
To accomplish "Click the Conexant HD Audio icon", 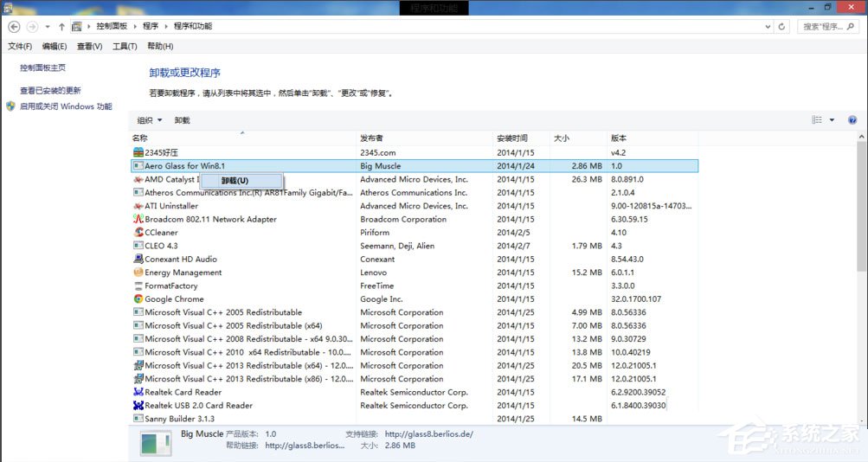I will coord(138,260).
